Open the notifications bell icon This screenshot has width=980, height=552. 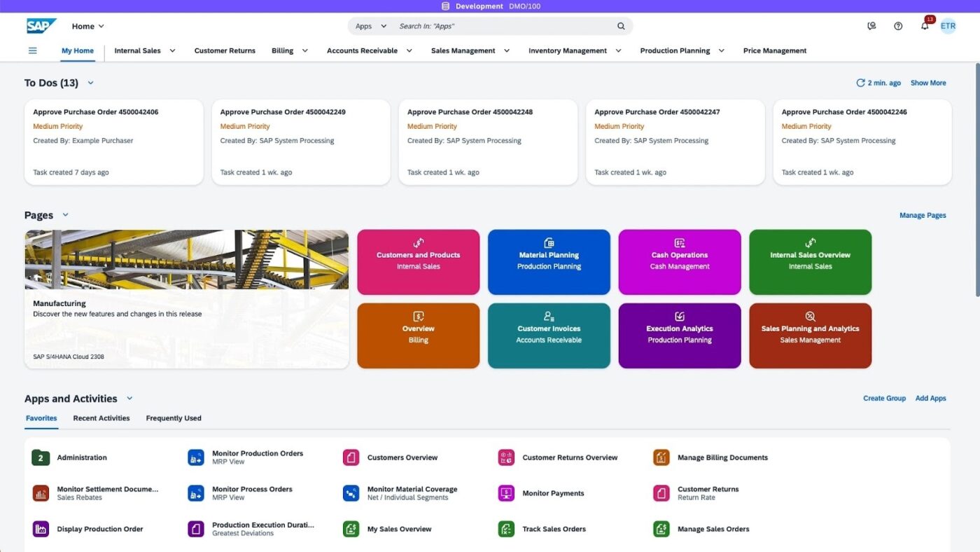click(x=924, y=25)
